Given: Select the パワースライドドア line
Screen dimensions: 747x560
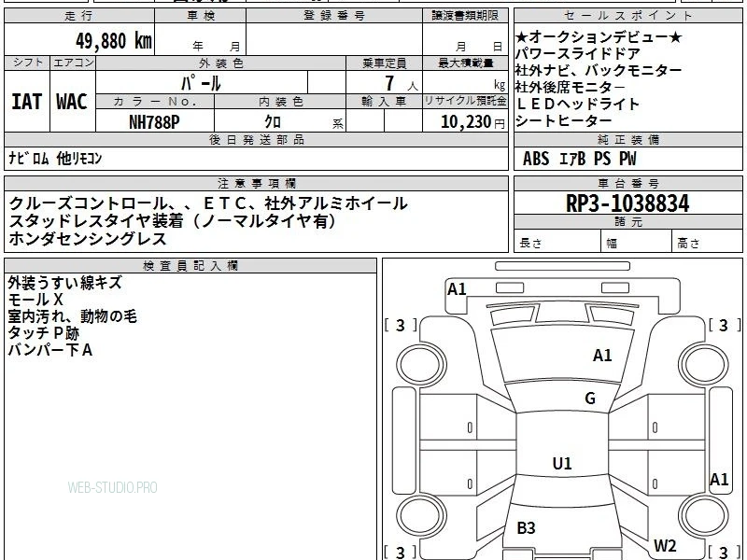Looking at the screenshot, I should pos(577,53).
